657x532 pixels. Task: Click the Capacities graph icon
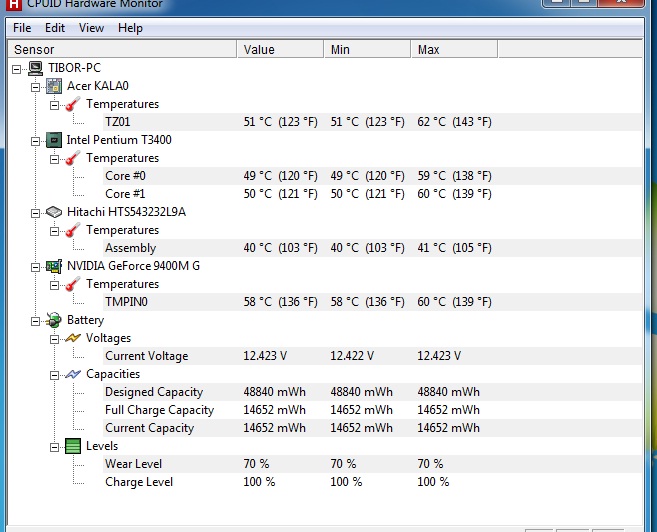(73, 374)
